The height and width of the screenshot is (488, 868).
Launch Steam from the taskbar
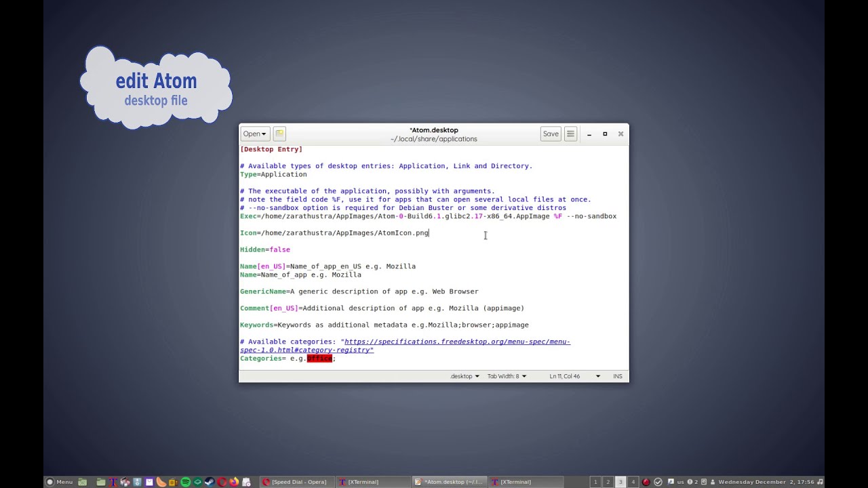[210, 482]
